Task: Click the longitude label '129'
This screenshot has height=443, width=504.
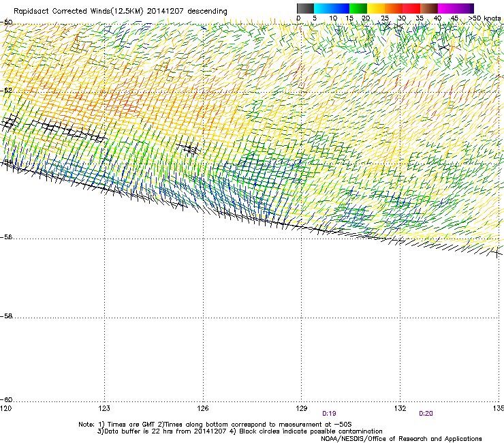Action: (x=302, y=408)
